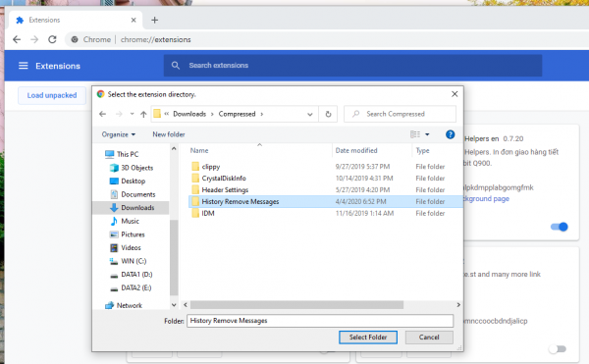Screen dimensions: 589x364
Task: Click the Chrome back arrow
Action: pos(17,39)
